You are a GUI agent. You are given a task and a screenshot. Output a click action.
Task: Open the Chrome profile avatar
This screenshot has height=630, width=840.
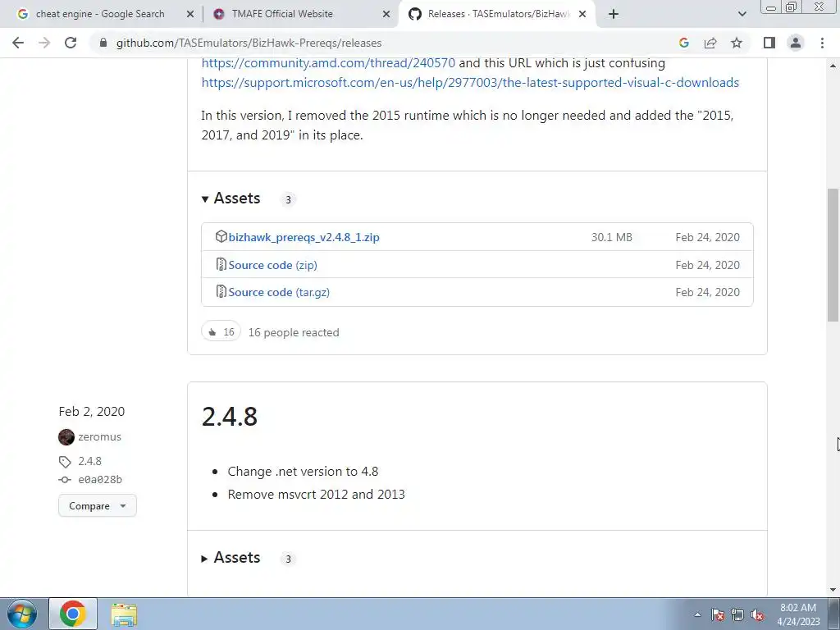pyautogui.click(x=796, y=43)
